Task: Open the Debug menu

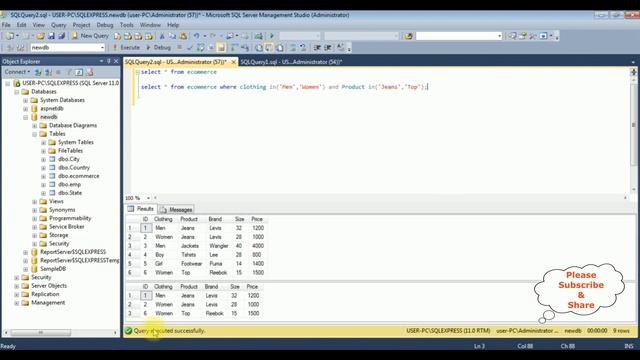Action: point(105,25)
